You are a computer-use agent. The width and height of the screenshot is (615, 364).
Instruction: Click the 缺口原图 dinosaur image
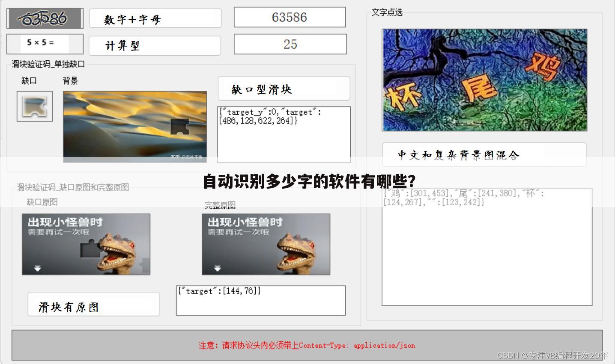coord(86,244)
